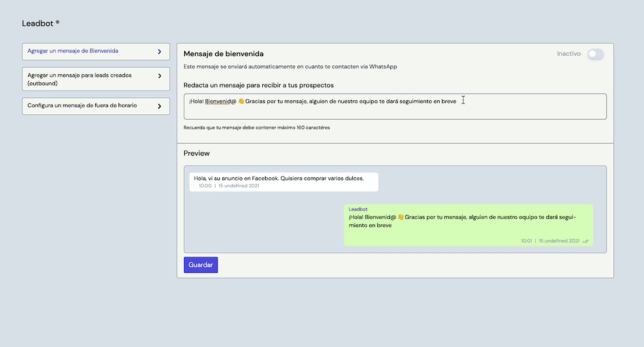644x347 pixels.
Task: Click chevron arrow on Bienvenida item
Action: [159, 51]
